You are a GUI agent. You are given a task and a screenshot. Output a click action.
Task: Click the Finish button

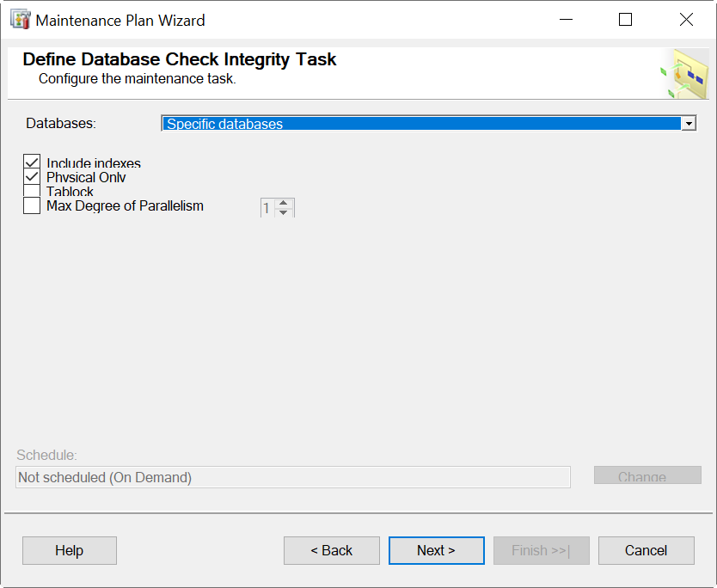pos(541,551)
